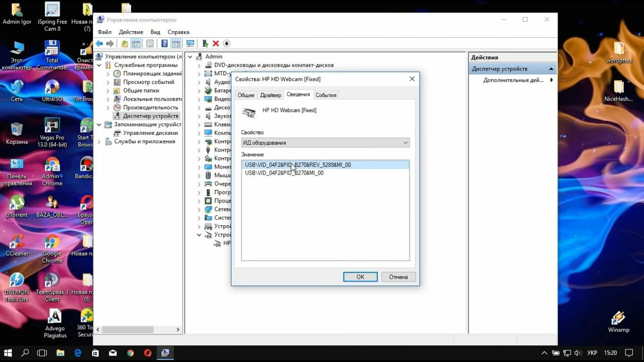Click the Forward arrow in toolbar
This screenshot has width=644, height=362.
point(110,44)
